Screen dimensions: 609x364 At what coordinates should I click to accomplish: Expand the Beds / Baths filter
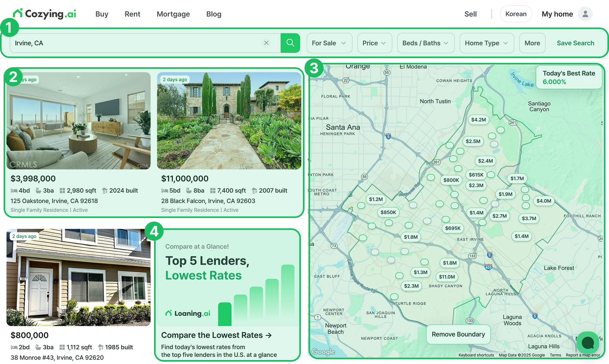click(425, 43)
